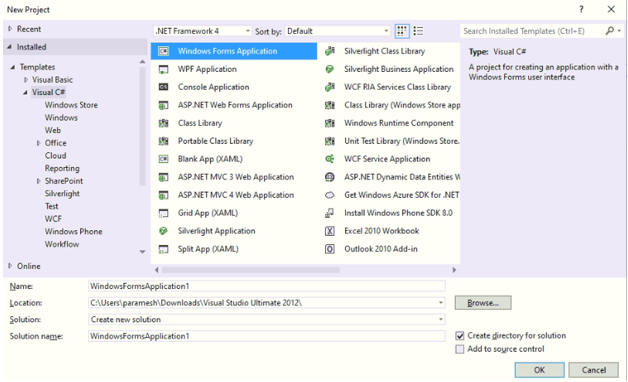Expand the Office node arrow

[x=38, y=143]
